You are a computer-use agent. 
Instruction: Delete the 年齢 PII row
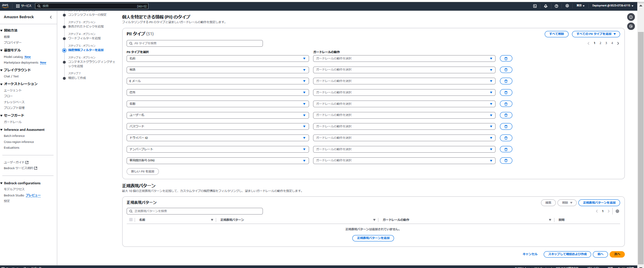(x=506, y=104)
